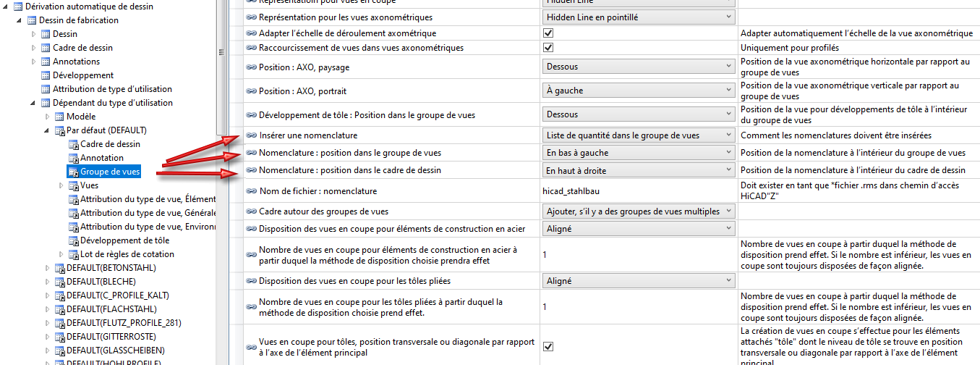
Task: Click the link icon next to 'Nom de fichier : nomenclature'
Action: (251, 191)
